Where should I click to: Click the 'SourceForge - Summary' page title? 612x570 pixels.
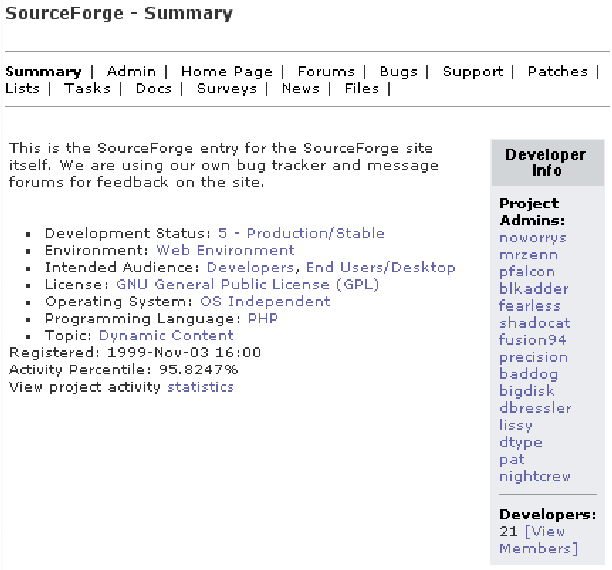[x=119, y=14]
